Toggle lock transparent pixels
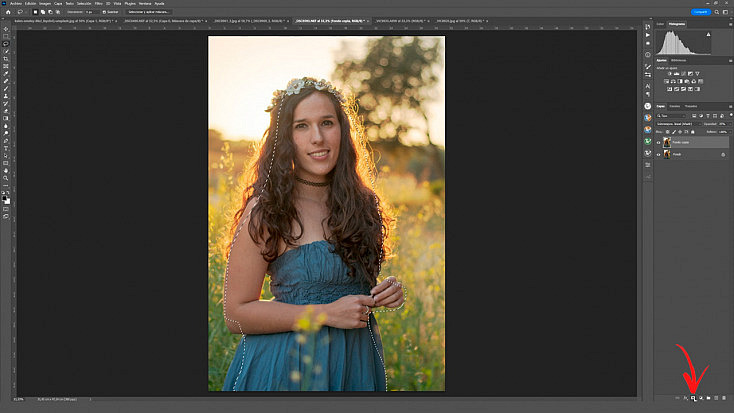Screen dimensions: 734x413 668,132
